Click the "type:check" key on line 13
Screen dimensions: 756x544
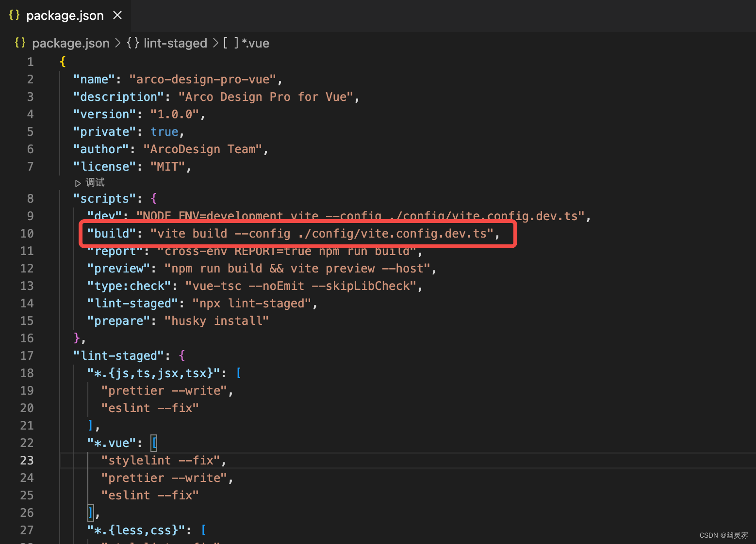[x=129, y=286]
